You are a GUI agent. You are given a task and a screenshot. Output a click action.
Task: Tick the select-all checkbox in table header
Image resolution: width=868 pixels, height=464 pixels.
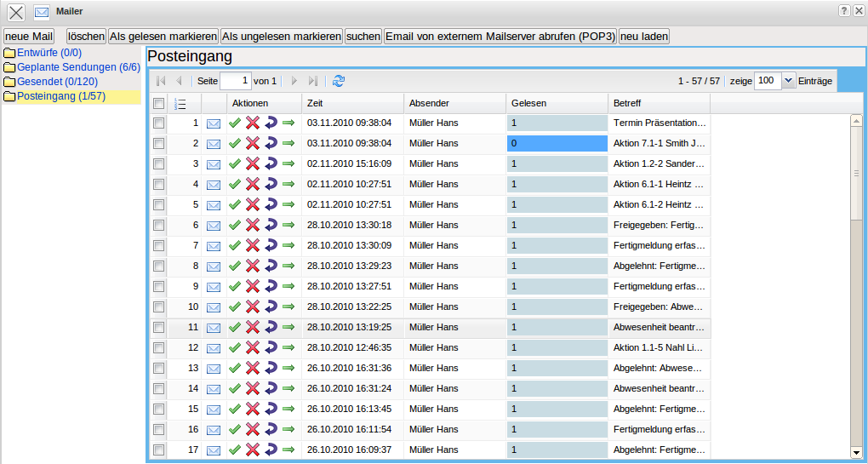coord(158,103)
